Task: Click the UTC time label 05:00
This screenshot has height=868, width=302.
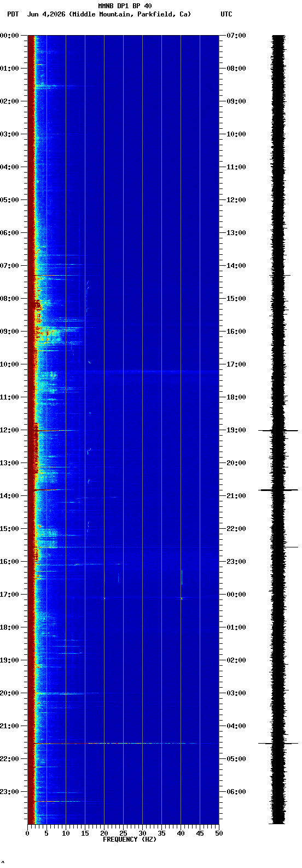Action: (236, 759)
